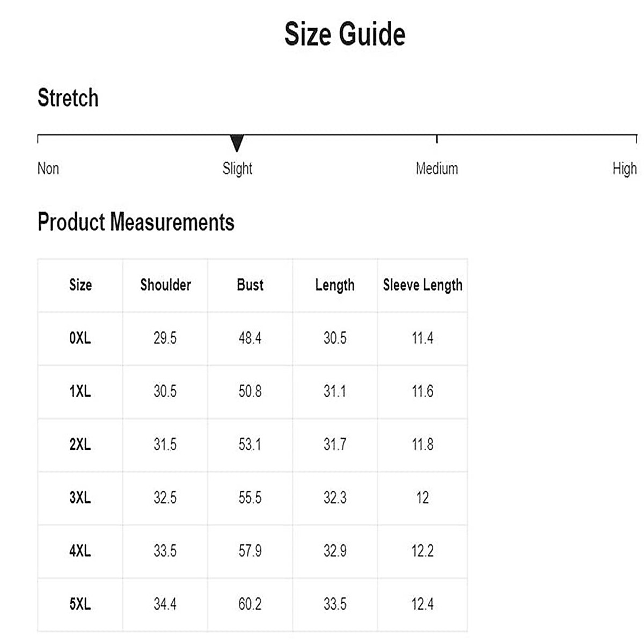Image resolution: width=644 pixels, height=644 pixels.
Task: Select the 5XL size row label
Action: (80, 604)
